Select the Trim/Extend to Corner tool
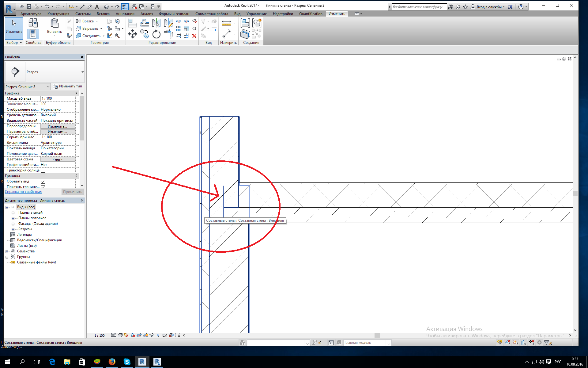The width and height of the screenshot is (588, 368). click(x=168, y=34)
